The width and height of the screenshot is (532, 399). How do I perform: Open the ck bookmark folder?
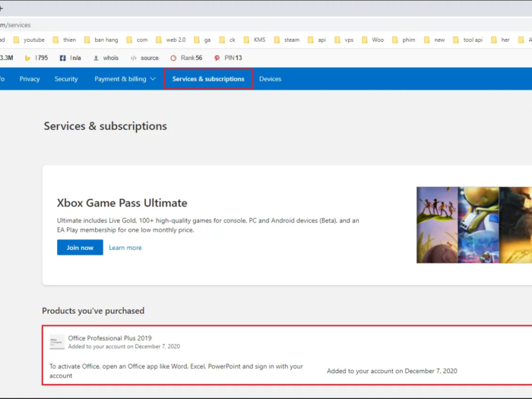[x=227, y=40]
